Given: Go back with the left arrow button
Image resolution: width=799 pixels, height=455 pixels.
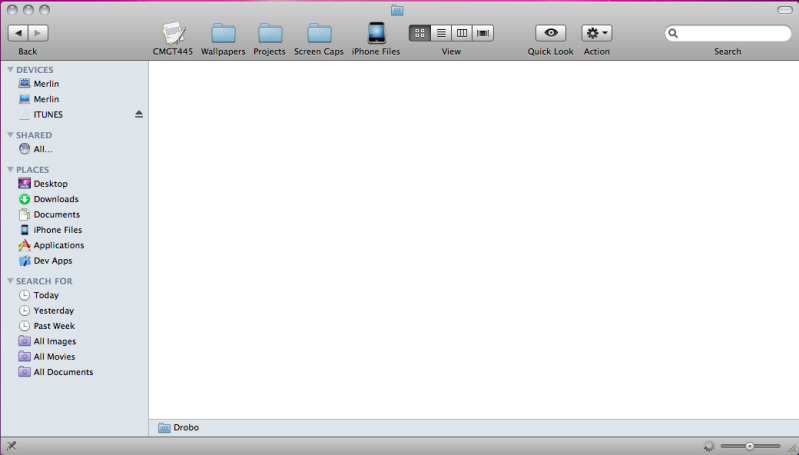Looking at the screenshot, I should pyautogui.click(x=18, y=33).
